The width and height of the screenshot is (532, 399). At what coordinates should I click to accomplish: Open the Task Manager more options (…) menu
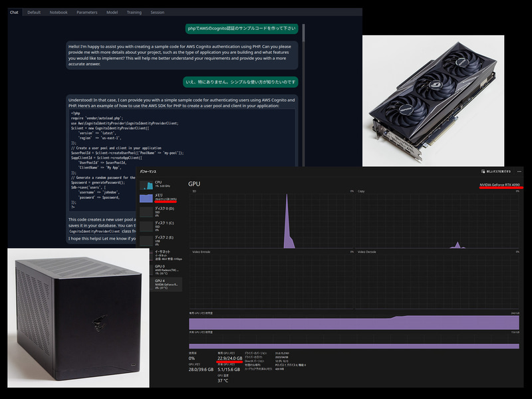519,172
